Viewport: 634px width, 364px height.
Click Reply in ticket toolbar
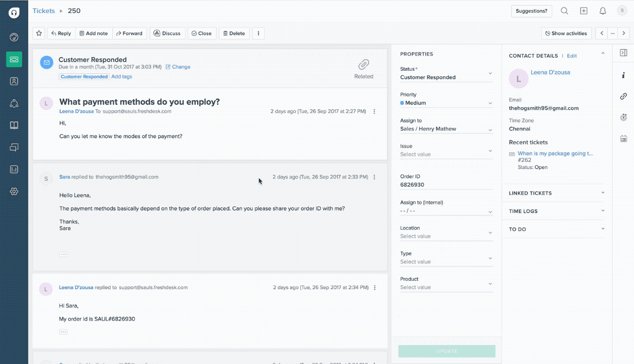[61, 33]
